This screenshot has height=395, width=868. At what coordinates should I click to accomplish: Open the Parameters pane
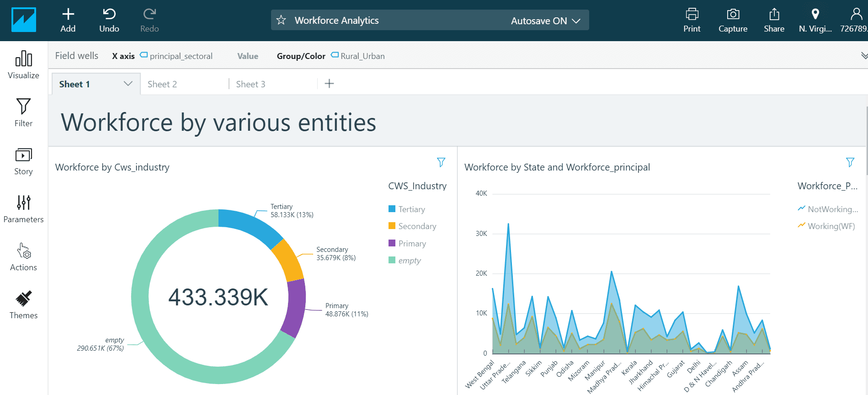click(x=24, y=209)
